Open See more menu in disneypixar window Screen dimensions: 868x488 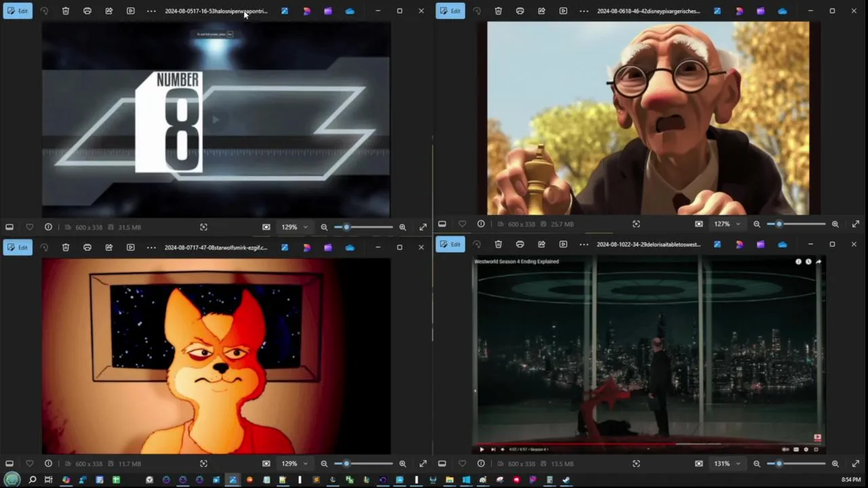click(x=584, y=11)
